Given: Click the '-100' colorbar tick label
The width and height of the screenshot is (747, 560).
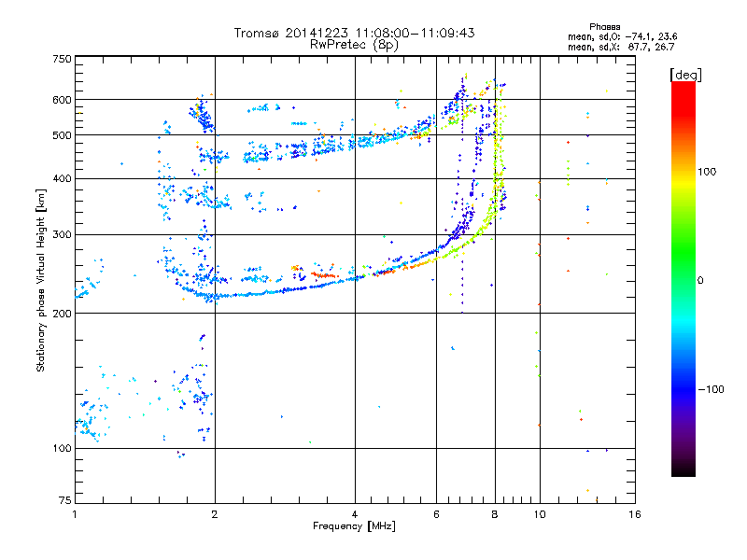Looking at the screenshot, I should tap(711, 389).
